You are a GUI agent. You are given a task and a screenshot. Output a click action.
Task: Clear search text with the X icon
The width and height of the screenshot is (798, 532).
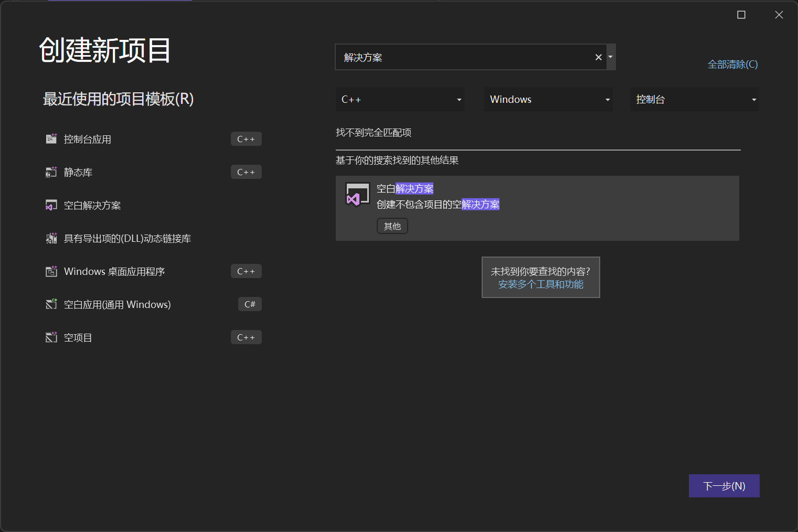click(x=599, y=57)
